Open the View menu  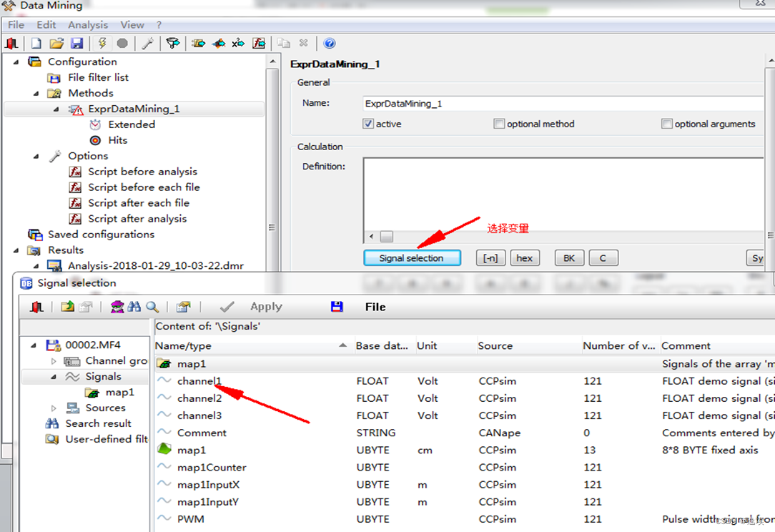(x=132, y=25)
